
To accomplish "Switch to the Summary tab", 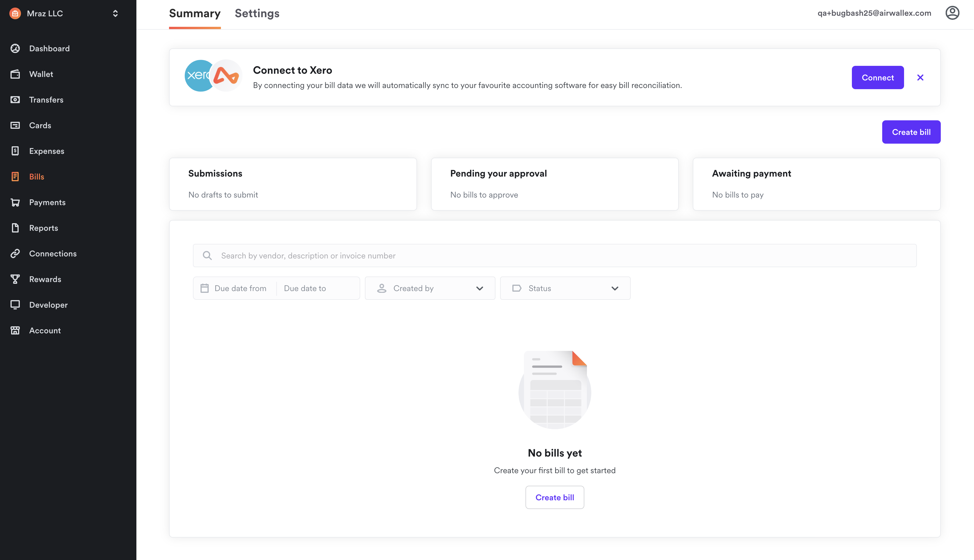I will pos(195,14).
